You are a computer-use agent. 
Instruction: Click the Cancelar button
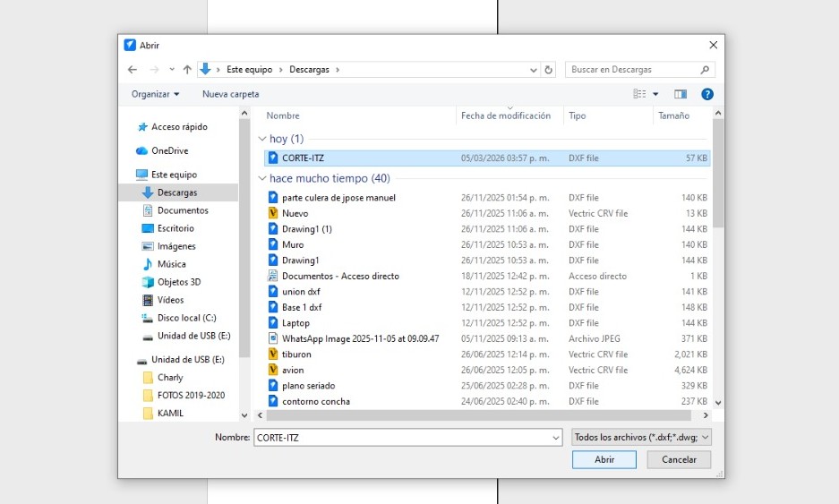click(679, 459)
